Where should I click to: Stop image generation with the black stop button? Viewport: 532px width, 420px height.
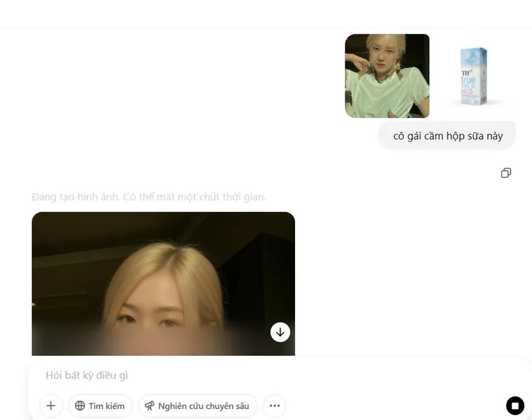[515, 405]
